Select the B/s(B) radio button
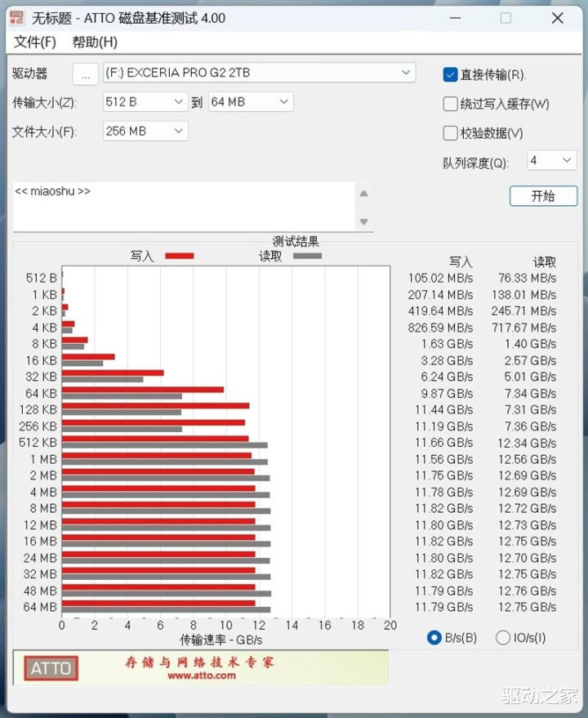Image resolution: width=588 pixels, height=718 pixels. point(434,638)
